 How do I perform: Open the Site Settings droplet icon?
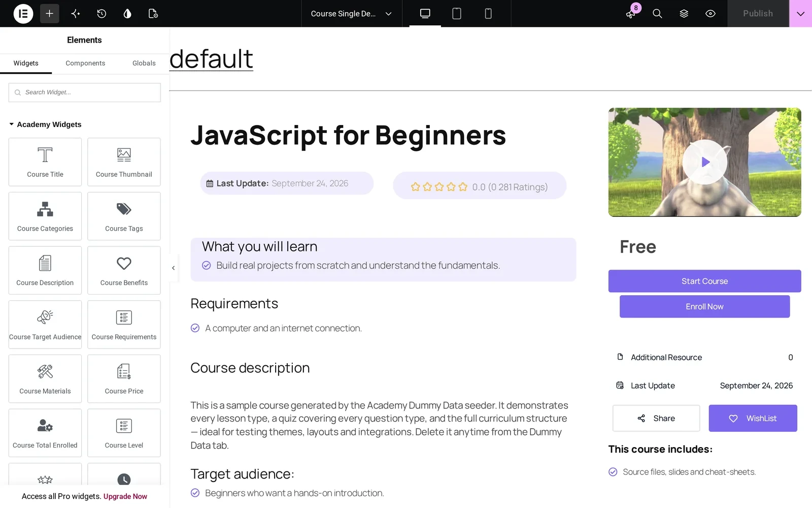[127, 14]
